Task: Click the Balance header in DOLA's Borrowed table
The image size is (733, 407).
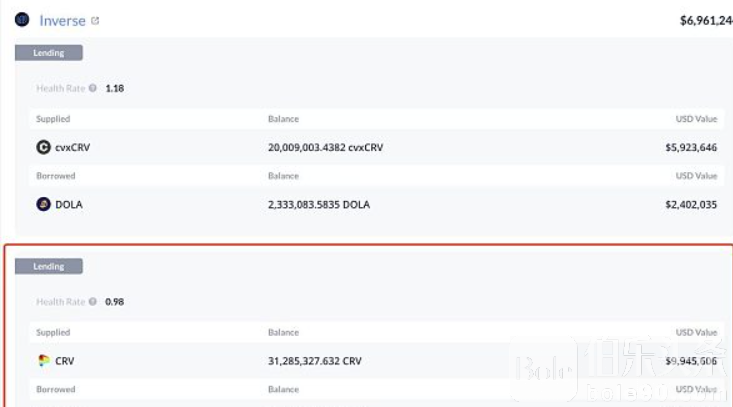Action: [x=283, y=176]
